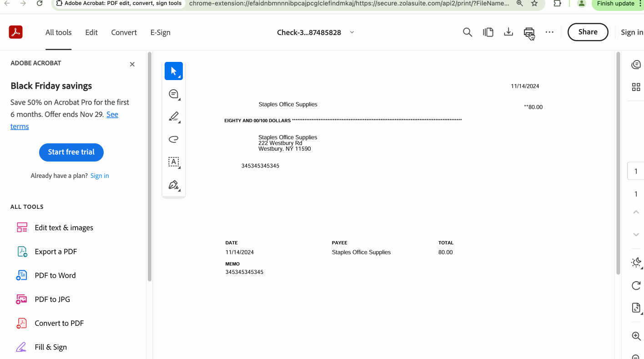Open the comments panel on right rail
The height and width of the screenshot is (359, 644).
[636, 65]
